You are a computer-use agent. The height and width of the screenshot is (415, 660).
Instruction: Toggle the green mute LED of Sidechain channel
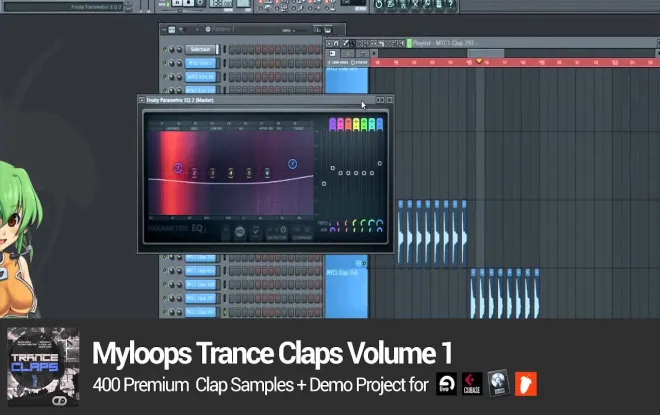pyautogui.click(x=165, y=49)
